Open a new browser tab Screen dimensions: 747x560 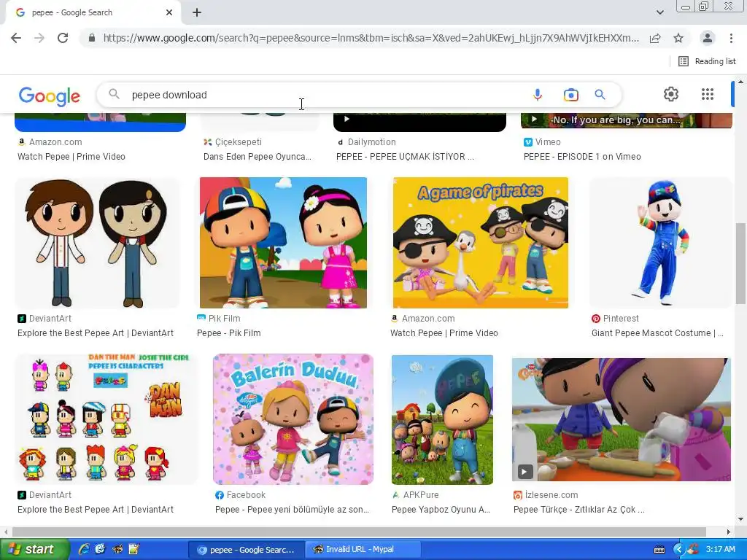[197, 12]
